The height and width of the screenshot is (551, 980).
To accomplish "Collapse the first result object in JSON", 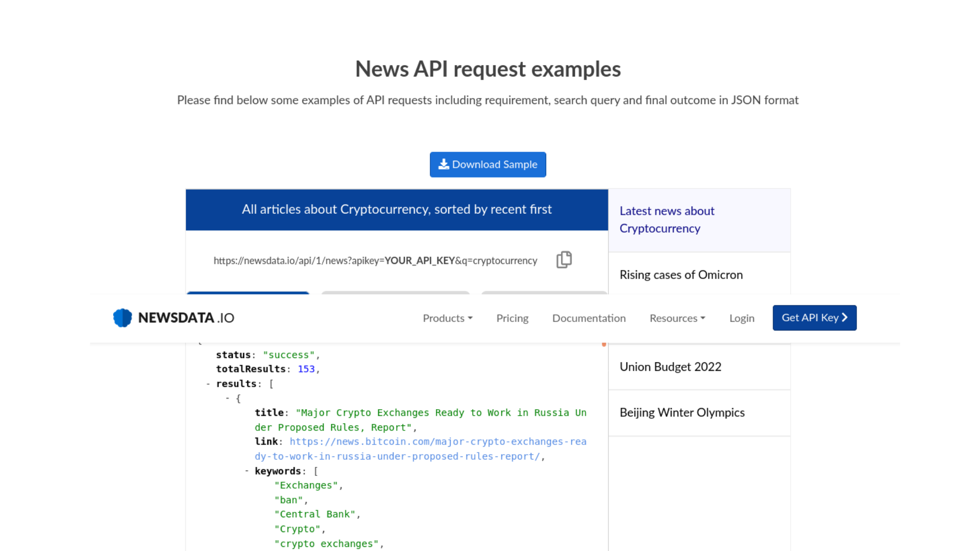I will (227, 398).
